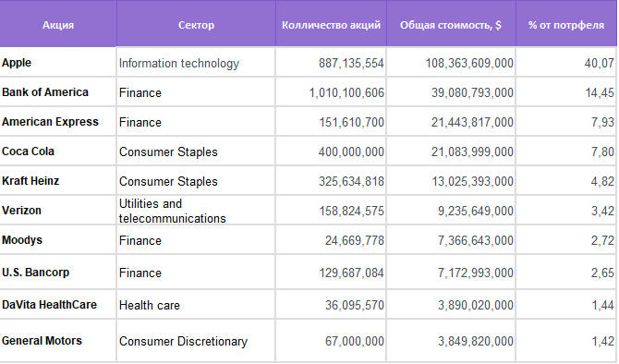Click the Coca Cola cell
The image size is (619, 364).
coord(58,152)
